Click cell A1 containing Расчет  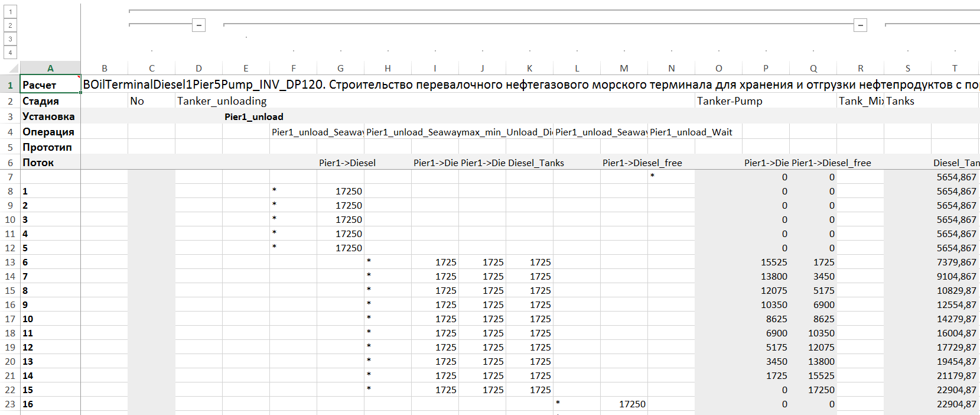pyautogui.click(x=50, y=85)
